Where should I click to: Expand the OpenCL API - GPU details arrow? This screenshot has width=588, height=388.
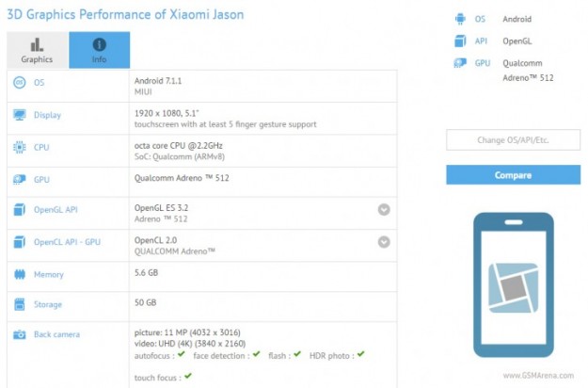click(384, 242)
